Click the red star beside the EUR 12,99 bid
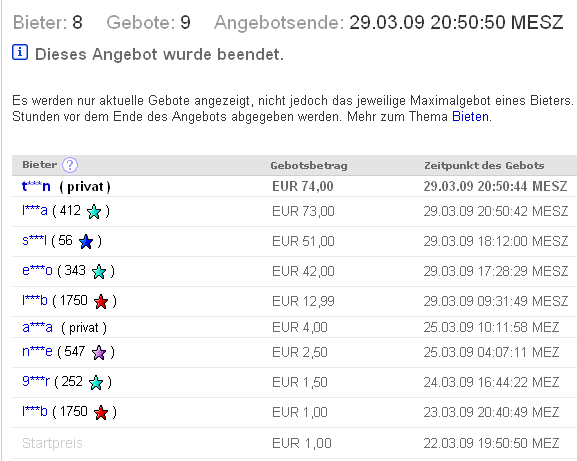Image resolution: width=577 pixels, height=461 pixels. [x=101, y=302]
